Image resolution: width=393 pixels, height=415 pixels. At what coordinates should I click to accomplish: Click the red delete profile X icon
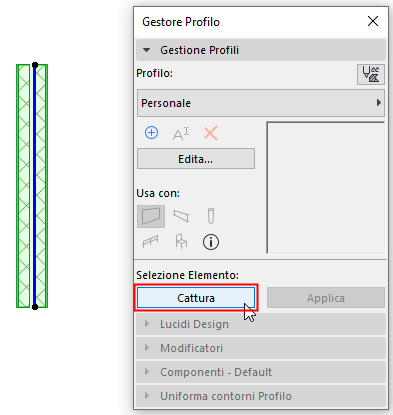(211, 133)
